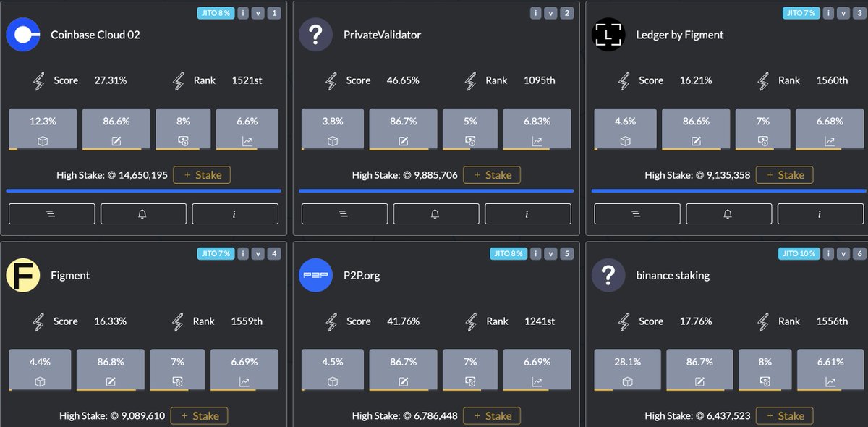Open the list menu button for Coinbase Cloud 02
868x427 pixels.
click(x=52, y=213)
